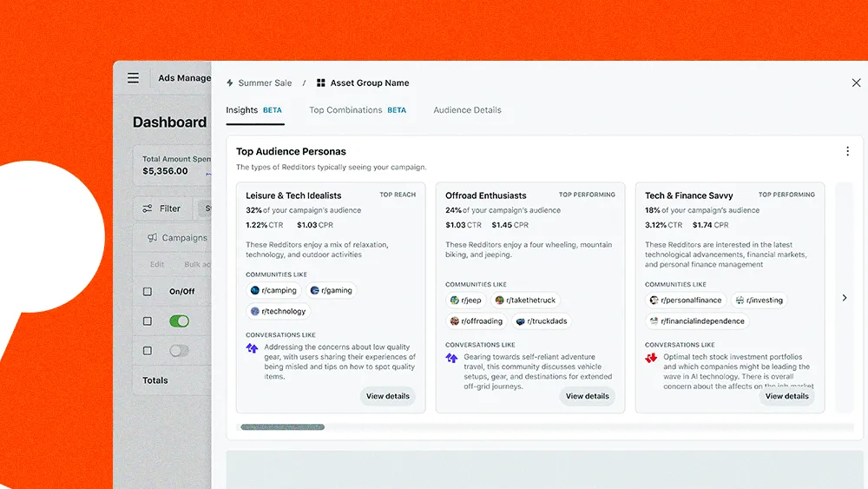Viewport: 868px width, 489px height.
Task: Click the Edit button under Campaigns
Action: tap(157, 265)
